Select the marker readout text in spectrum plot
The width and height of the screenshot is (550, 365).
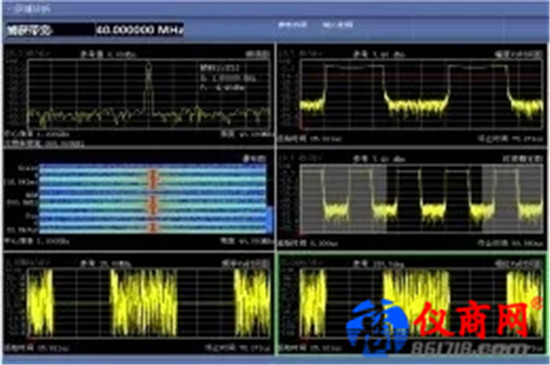click(x=227, y=77)
